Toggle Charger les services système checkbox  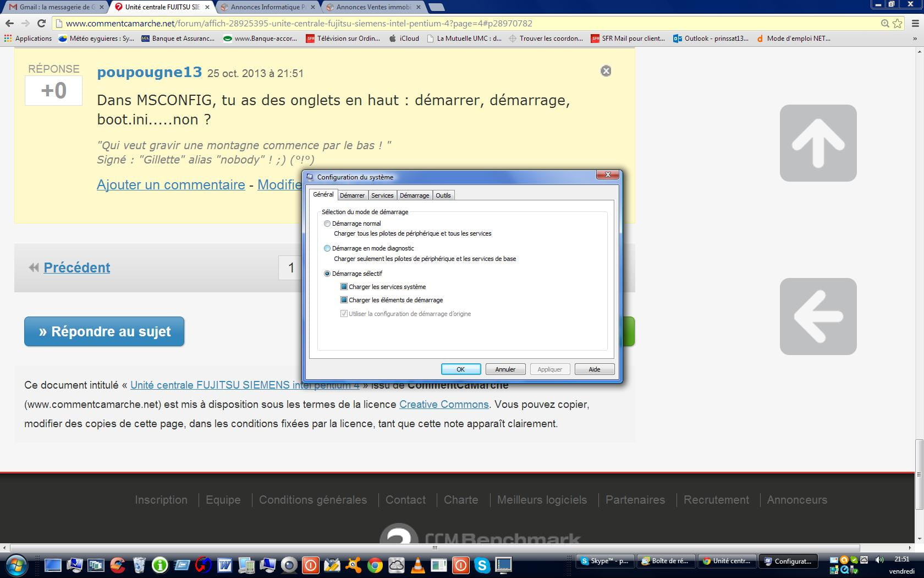pyautogui.click(x=344, y=287)
